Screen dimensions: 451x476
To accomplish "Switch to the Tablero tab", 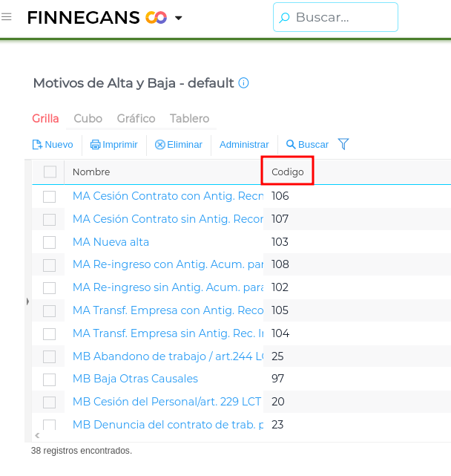I will click(190, 118).
